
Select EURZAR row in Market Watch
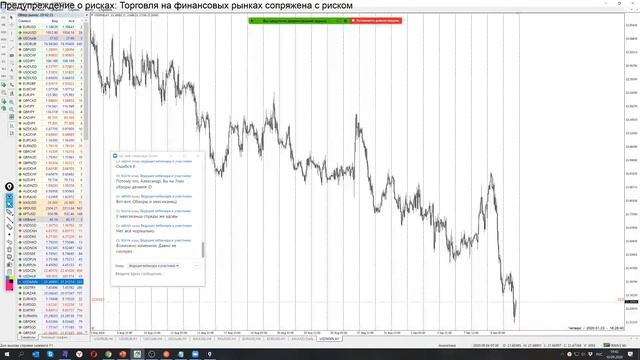click(x=51, y=293)
